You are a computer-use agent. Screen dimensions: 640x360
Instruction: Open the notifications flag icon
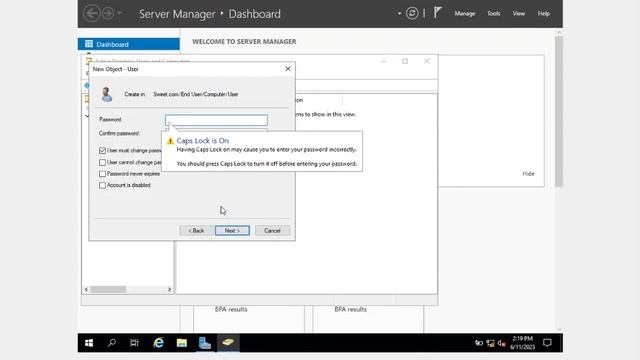point(438,13)
